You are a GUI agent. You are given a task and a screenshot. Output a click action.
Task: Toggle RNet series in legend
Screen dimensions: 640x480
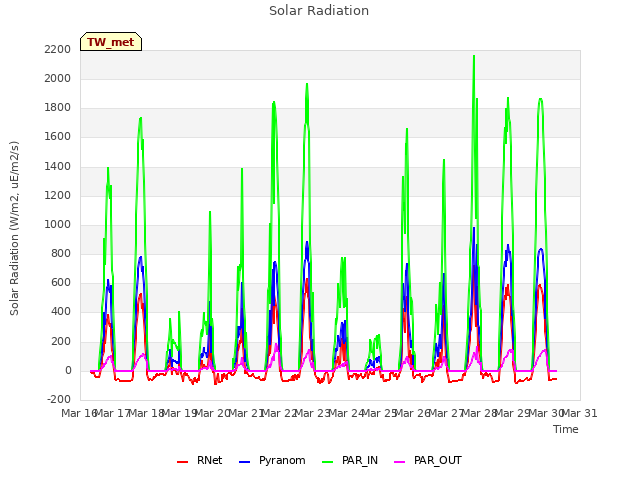[200, 460]
